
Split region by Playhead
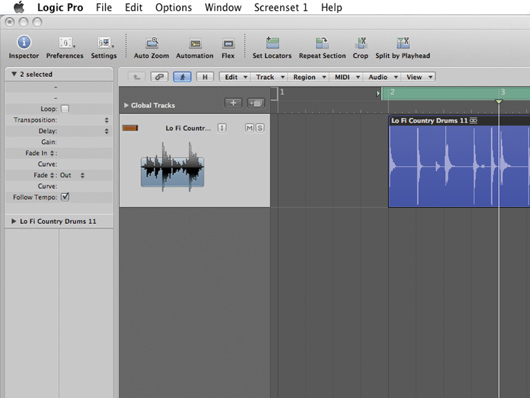click(403, 43)
